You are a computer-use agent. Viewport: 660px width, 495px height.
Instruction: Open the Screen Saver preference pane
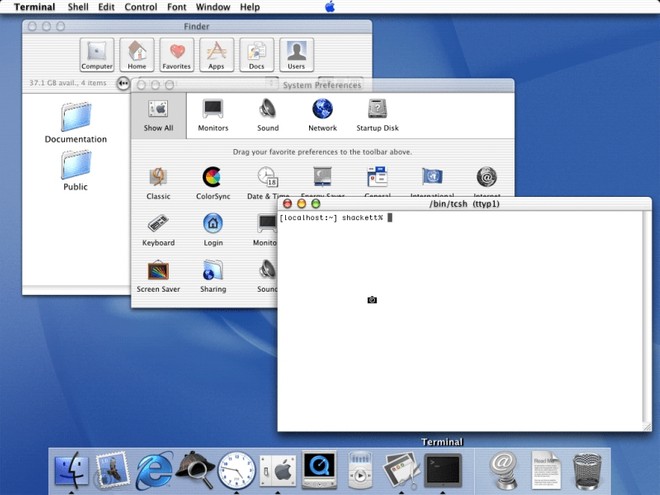[158, 277]
